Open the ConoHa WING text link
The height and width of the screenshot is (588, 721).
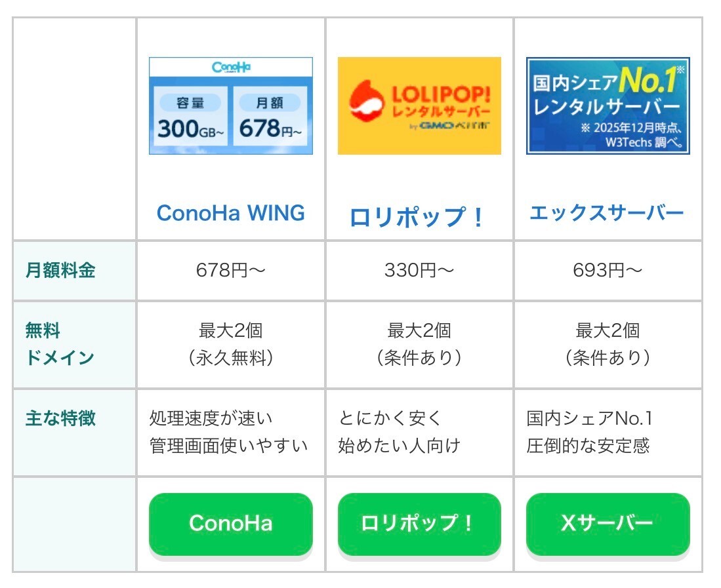tap(231, 212)
